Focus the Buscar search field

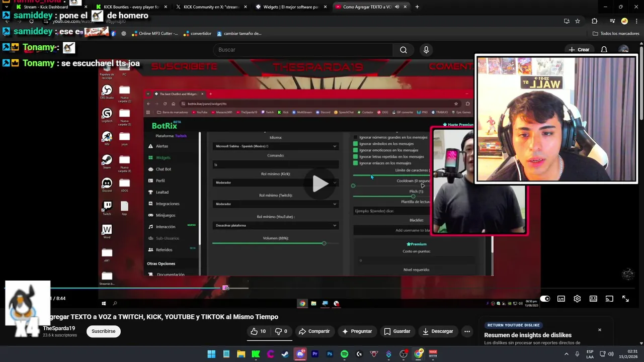(x=303, y=50)
